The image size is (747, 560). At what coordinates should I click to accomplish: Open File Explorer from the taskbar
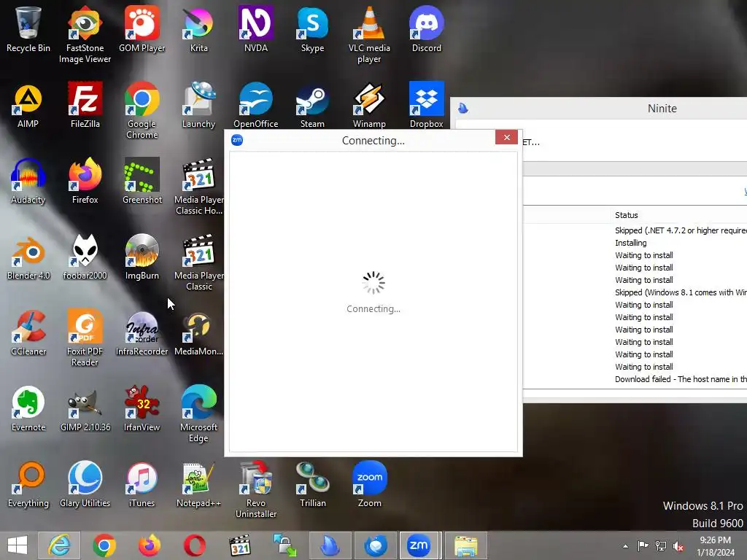coord(466,545)
